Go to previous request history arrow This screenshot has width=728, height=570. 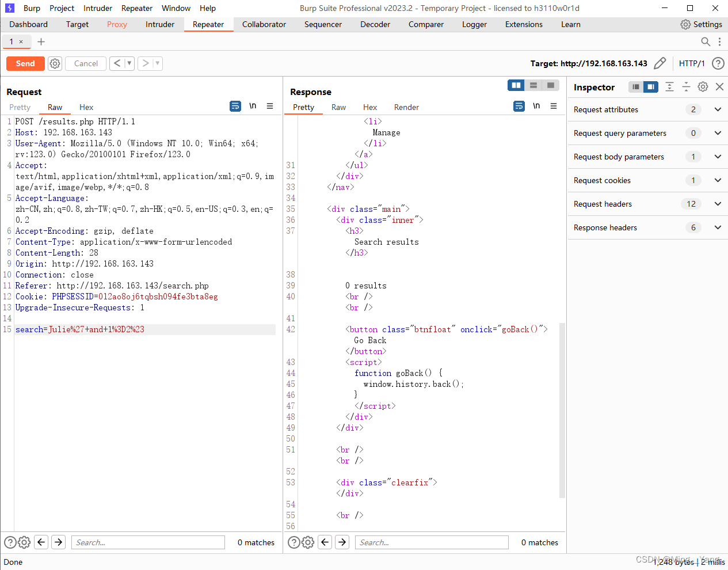[x=117, y=63]
